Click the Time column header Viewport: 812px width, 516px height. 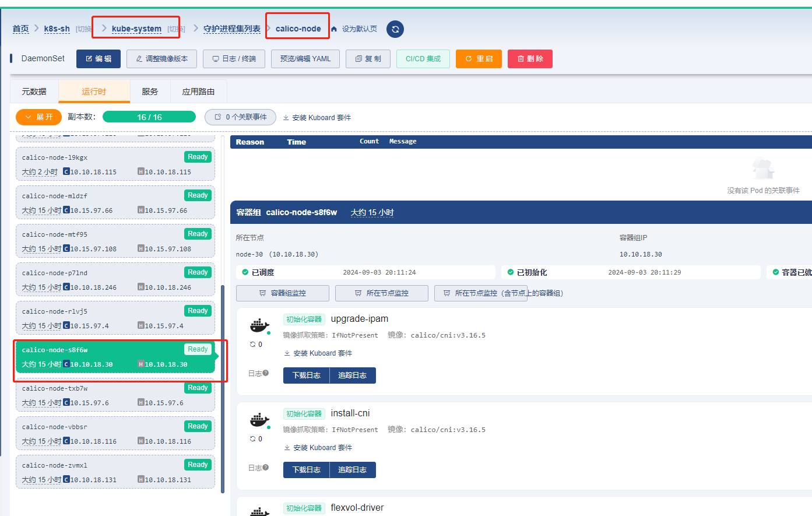(x=297, y=142)
